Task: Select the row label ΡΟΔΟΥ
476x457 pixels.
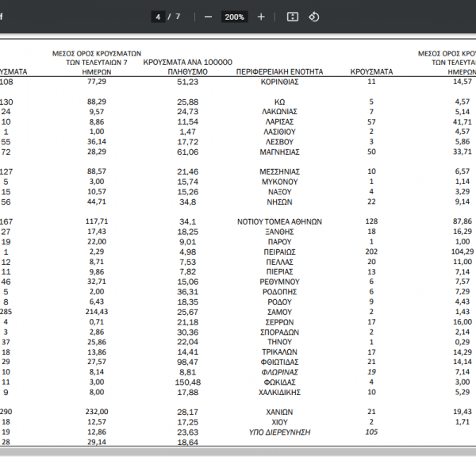Action: [x=279, y=302]
